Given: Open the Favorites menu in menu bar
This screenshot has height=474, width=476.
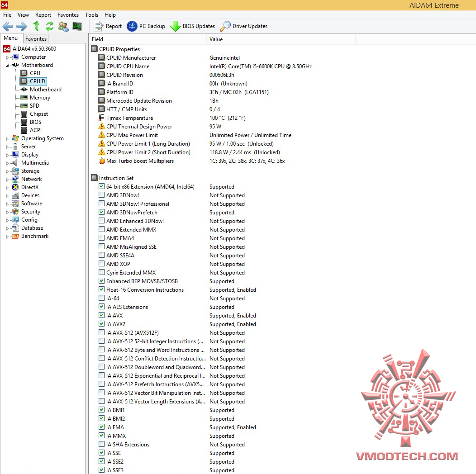Looking at the screenshot, I should point(68,15).
